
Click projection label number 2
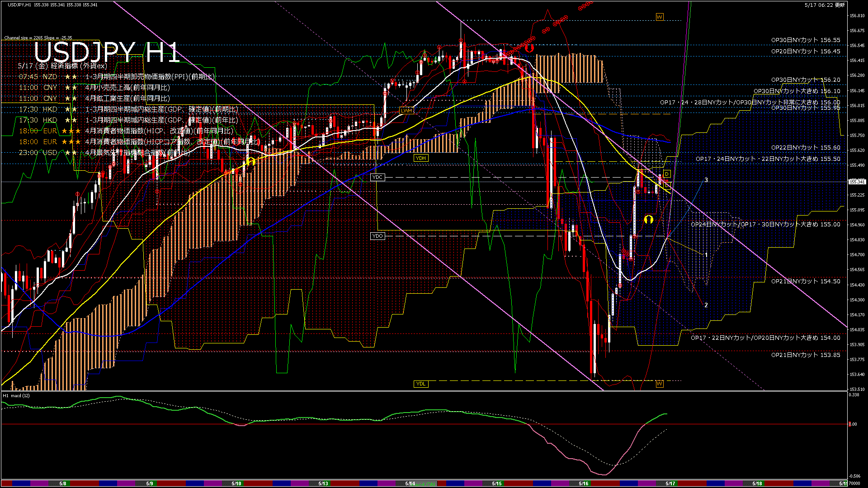pos(706,305)
